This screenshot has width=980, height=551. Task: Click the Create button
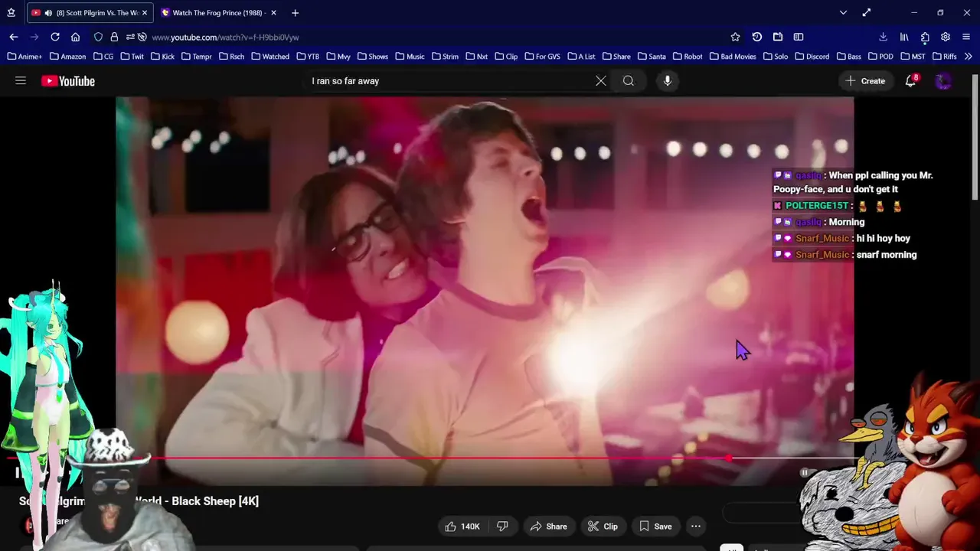[x=866, y=80]
